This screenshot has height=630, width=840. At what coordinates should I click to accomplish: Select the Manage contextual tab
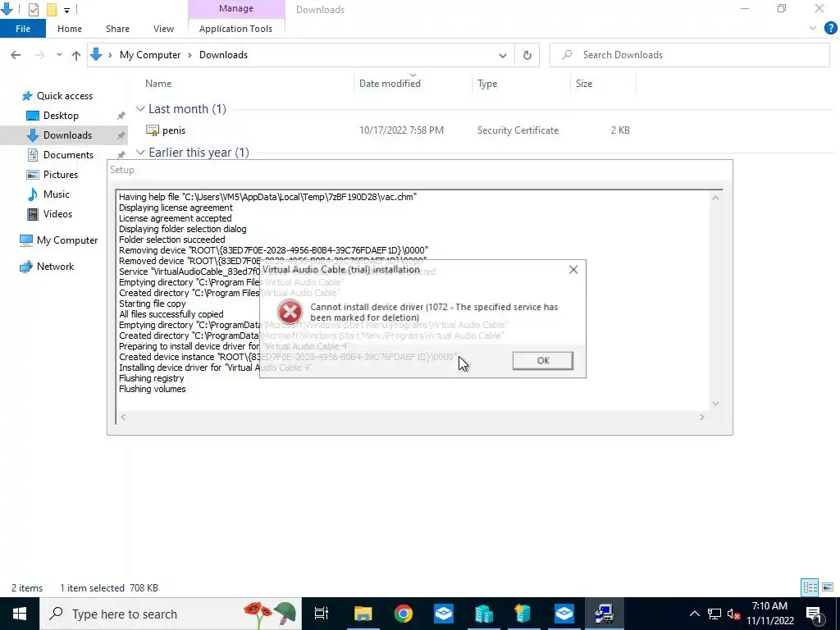click(x=235, y=8)
